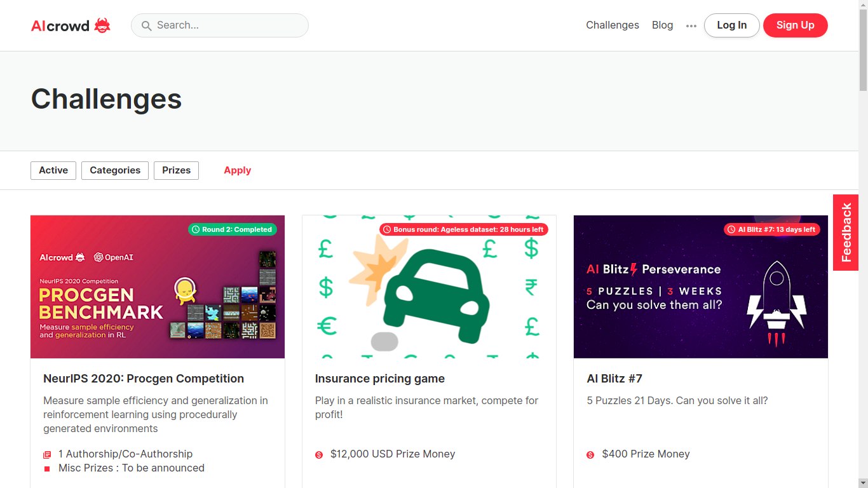The height and width of the screenshot is (488, 868).
Task: Open the Blog nav link
Action: tap(662, 25)
